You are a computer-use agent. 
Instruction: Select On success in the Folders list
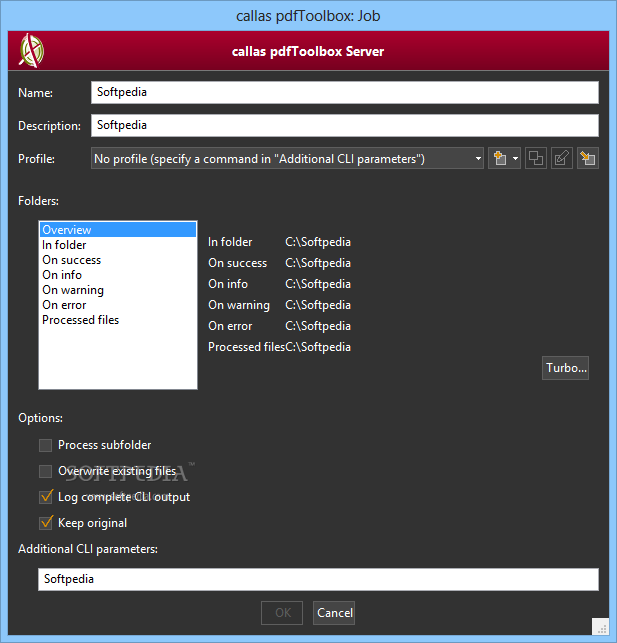coord(118,260)
